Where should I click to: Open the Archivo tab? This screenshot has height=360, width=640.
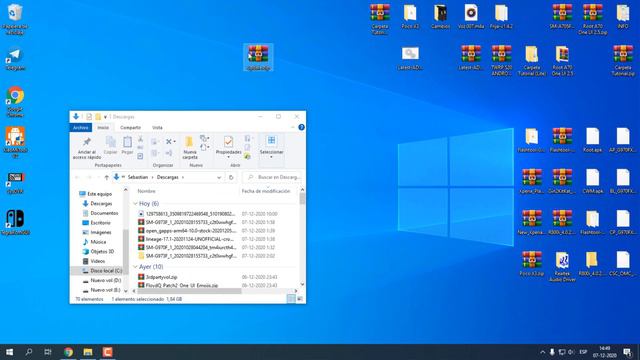[x=80, y=128]
